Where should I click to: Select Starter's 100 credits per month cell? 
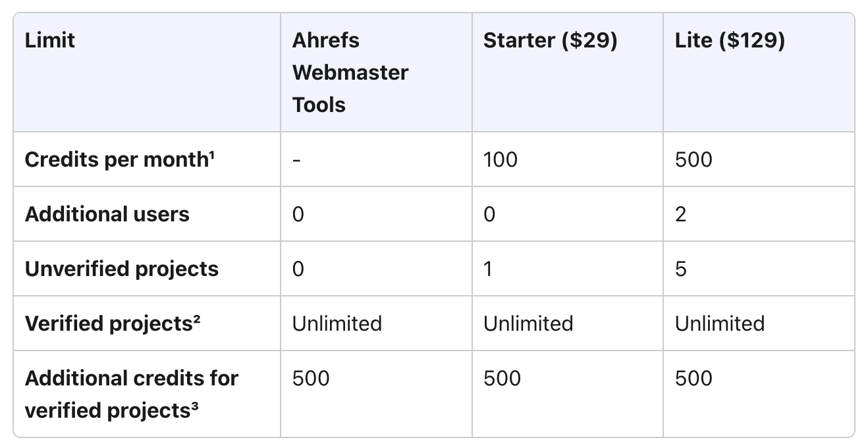[501, 160]
